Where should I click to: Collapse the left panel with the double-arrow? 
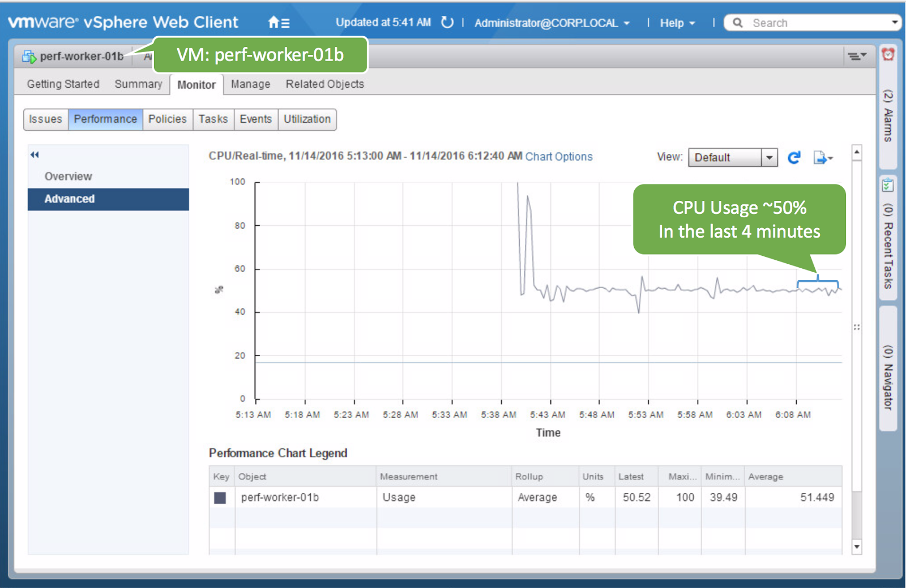[35, 154]
